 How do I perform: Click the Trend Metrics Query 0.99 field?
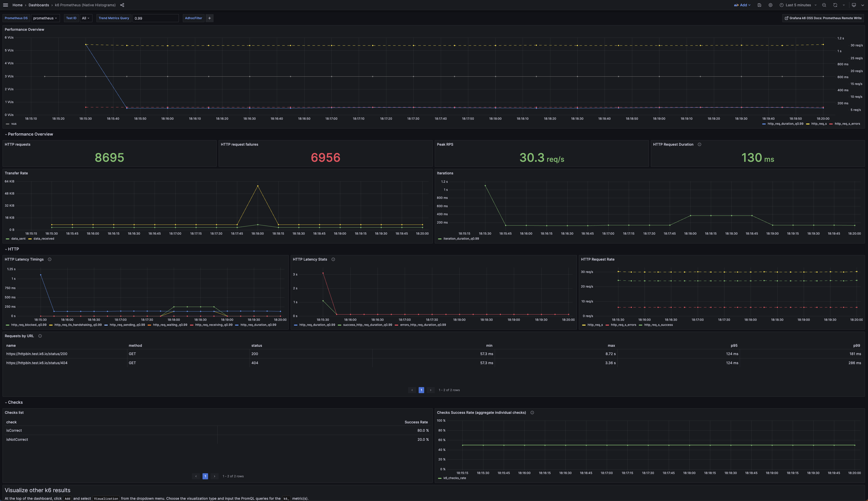(x=155, y=18)
